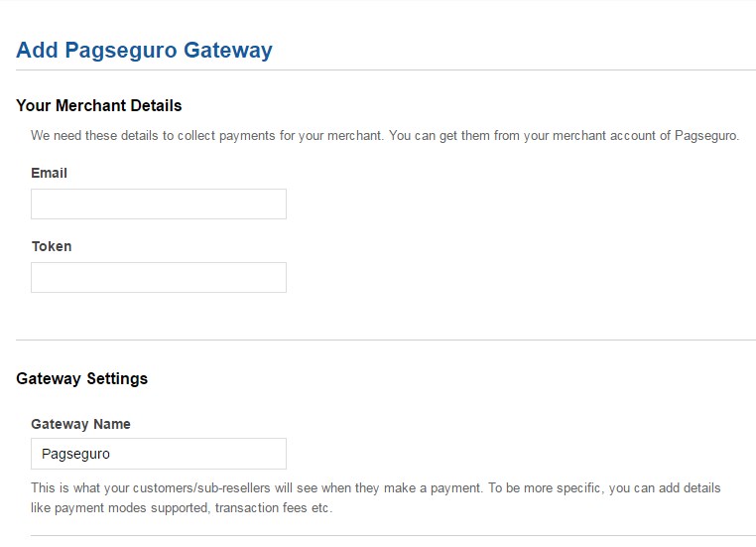Click the "Gateway Settings" section heading
Image resolution: width=756 pixels, height=547 pixels.
click(x=82, y=378)
